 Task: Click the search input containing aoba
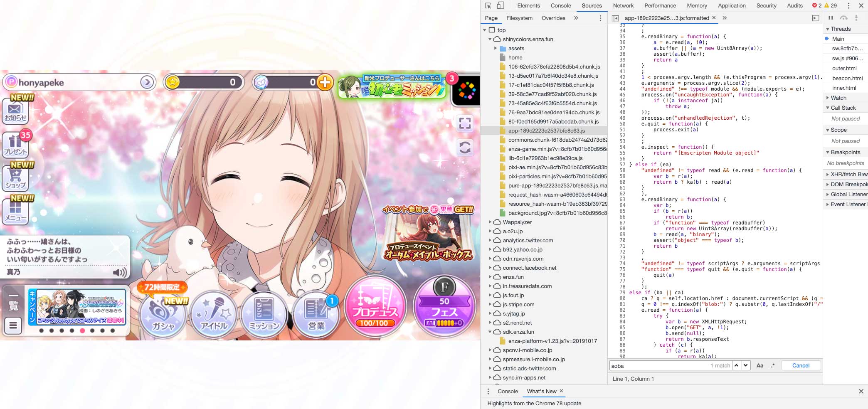[x=659, y=366]
